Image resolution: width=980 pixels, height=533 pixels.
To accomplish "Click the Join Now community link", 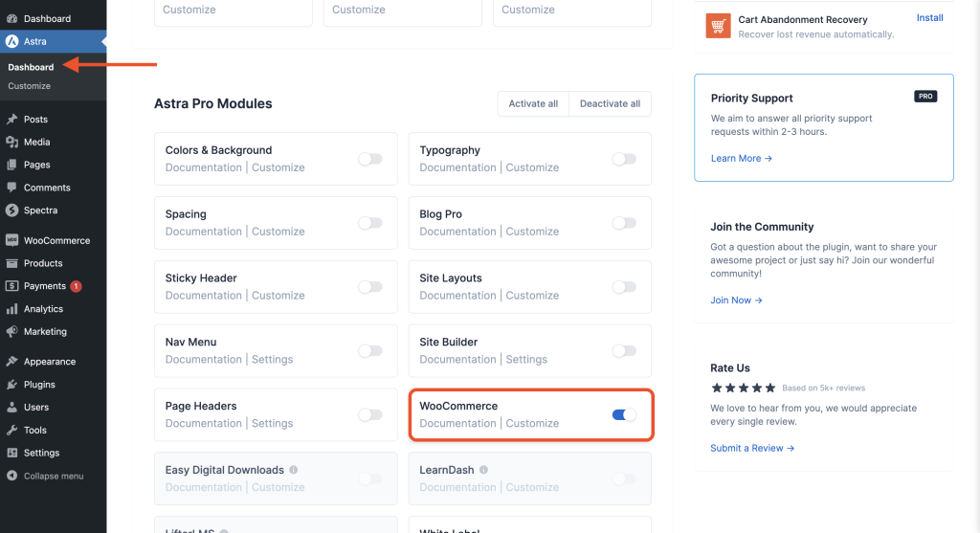I will point(736,300).
